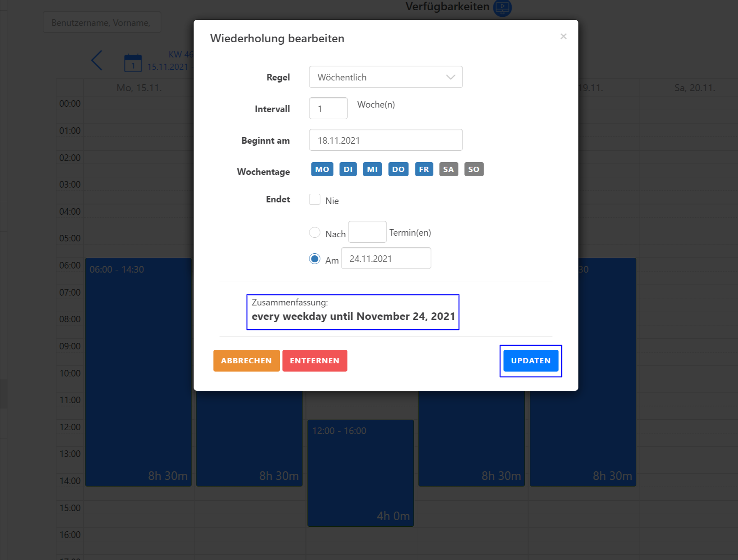Enable Saturday (SA) weekday
The image size is (738, 560).
tap(448, 169)
